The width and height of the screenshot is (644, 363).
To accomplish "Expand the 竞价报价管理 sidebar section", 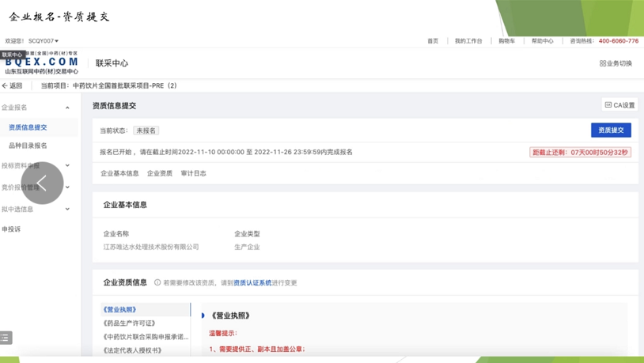I will tap(67, 187).
